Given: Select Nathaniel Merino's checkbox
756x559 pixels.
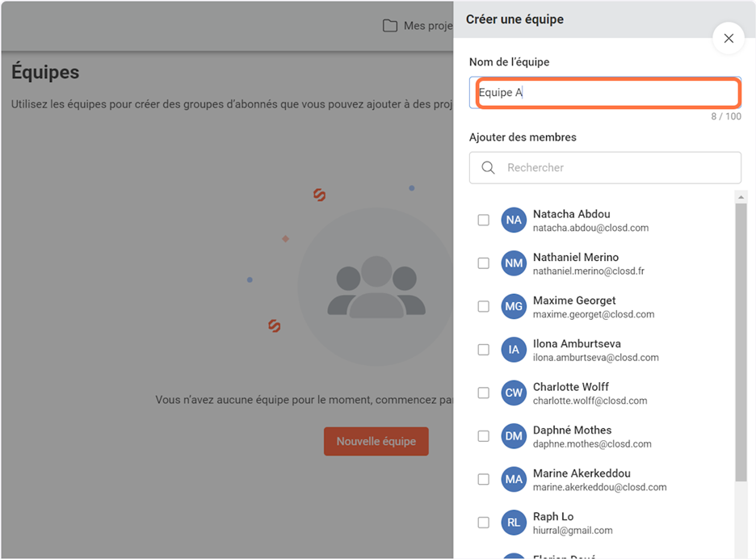Looking at the screenshot, I should click(x=483, y=263).
